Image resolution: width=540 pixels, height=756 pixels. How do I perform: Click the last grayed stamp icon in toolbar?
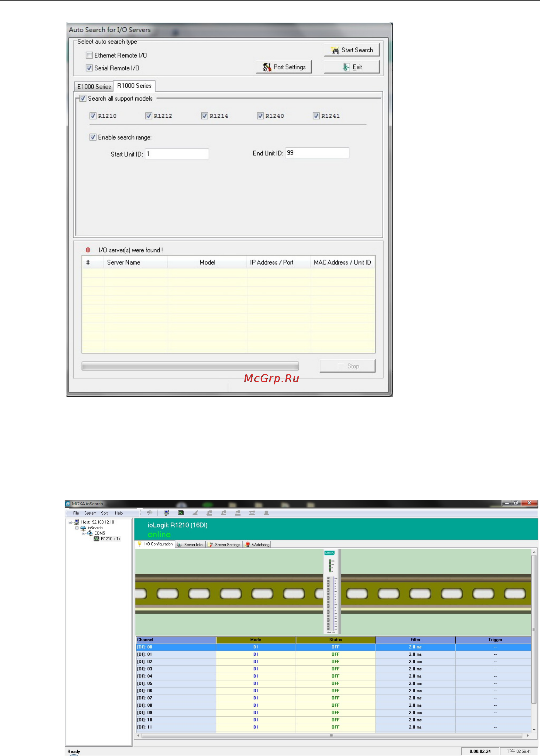[266, 513]
